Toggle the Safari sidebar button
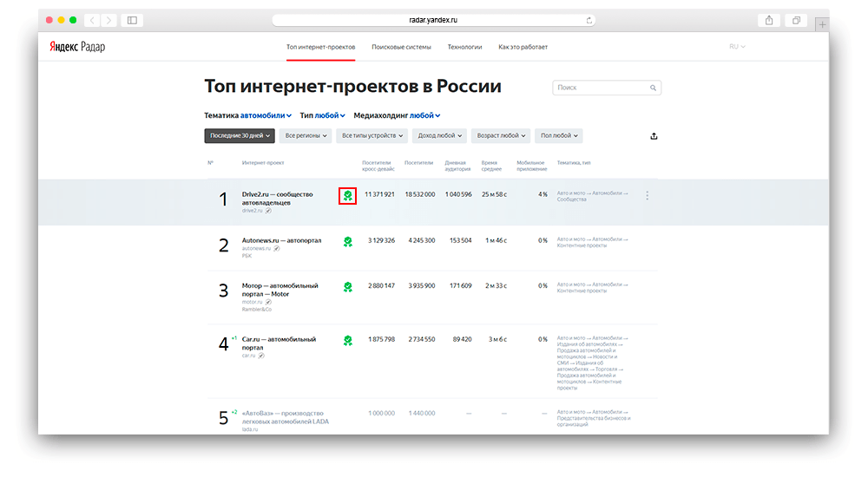The width and height of the screenshot is (868, 477). coord(132,21)
